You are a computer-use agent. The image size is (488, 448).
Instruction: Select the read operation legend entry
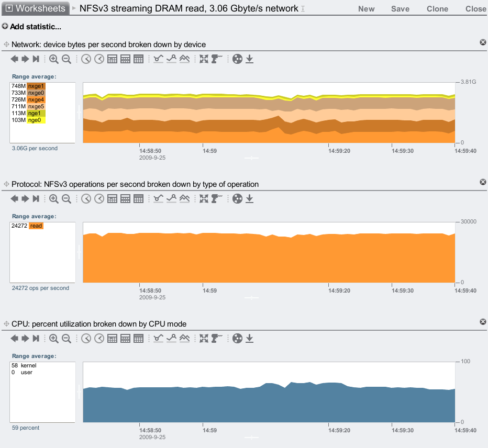(x=36, y=226)
